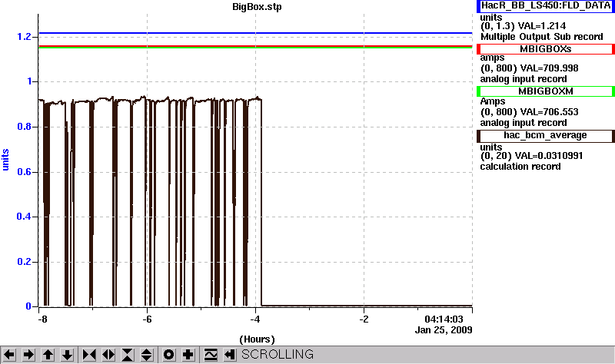
Task: Select the MBIGBOXs curve legend
Action: 546,49
